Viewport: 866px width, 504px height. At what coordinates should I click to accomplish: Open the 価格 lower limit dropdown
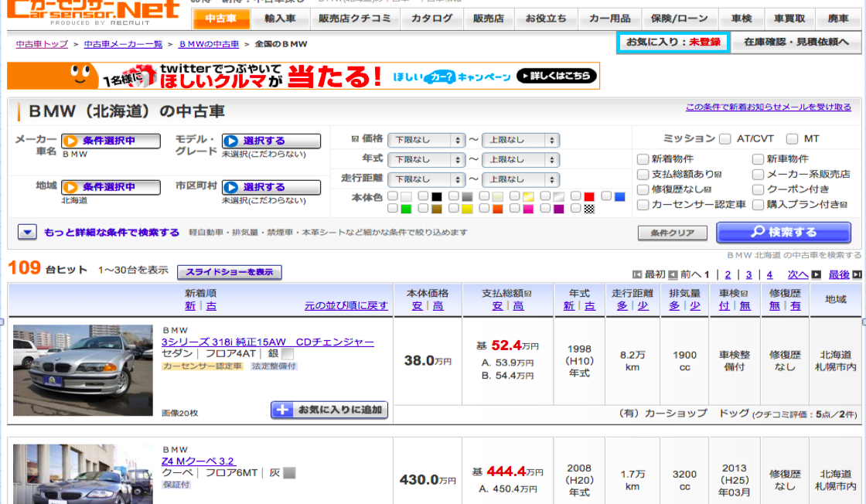coord(426,140)
